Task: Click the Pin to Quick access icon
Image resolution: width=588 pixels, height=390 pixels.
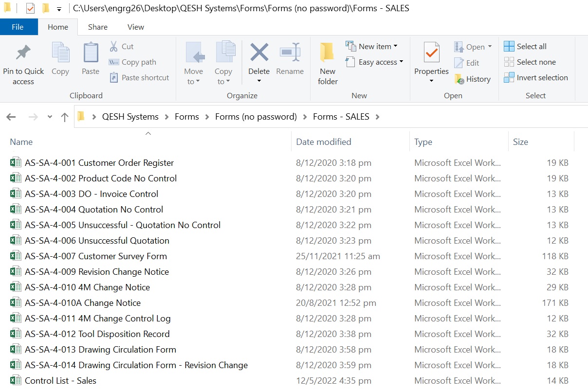Action: click(x=23, y=53)
